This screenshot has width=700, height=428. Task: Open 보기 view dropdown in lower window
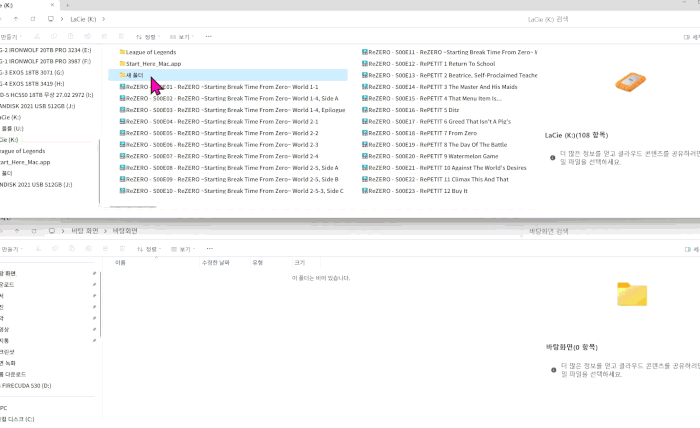(183, 249)
